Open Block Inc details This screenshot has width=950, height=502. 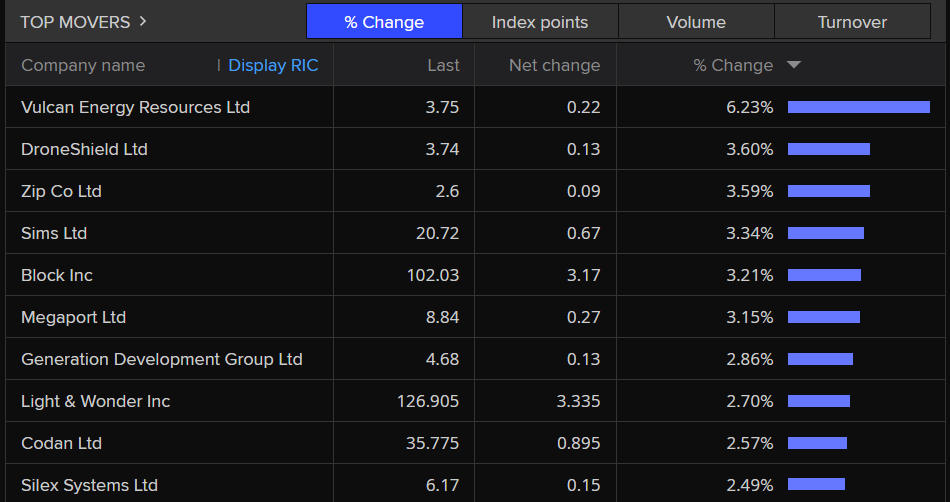(57, 275)
